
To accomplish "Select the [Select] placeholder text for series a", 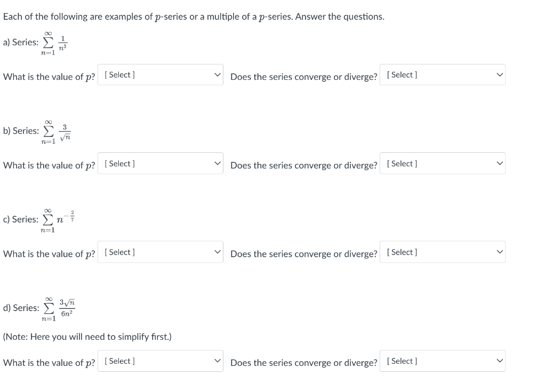I will click(119, 75).
